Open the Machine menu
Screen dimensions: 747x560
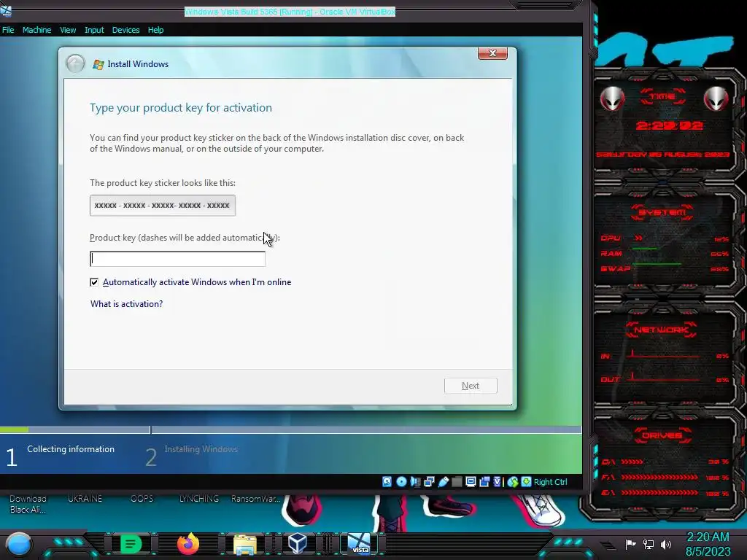click(36, 30)
